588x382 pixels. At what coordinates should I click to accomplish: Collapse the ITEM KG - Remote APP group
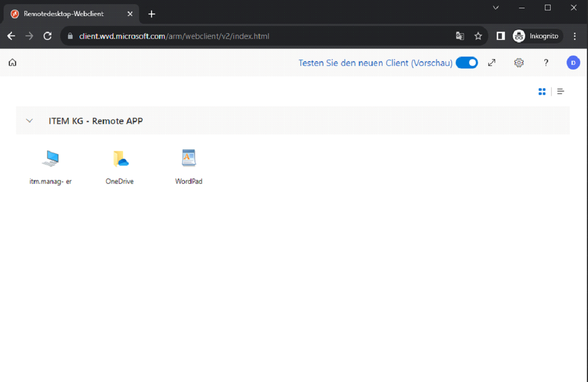pyautogui.click(x=29, y=121)
